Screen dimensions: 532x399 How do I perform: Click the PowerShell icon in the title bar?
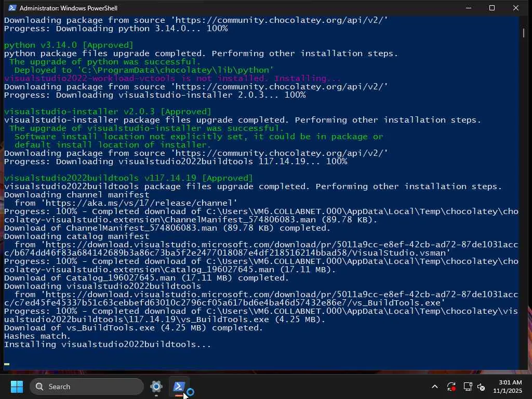coord(12,8)
